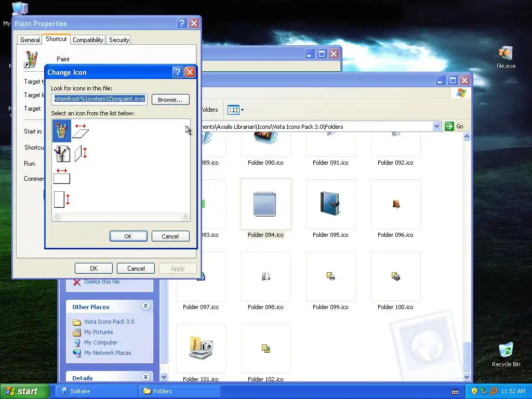This screenshot has width=532, height=399.
Task: Switch to the General tab
Action: [x=30, y=39]
